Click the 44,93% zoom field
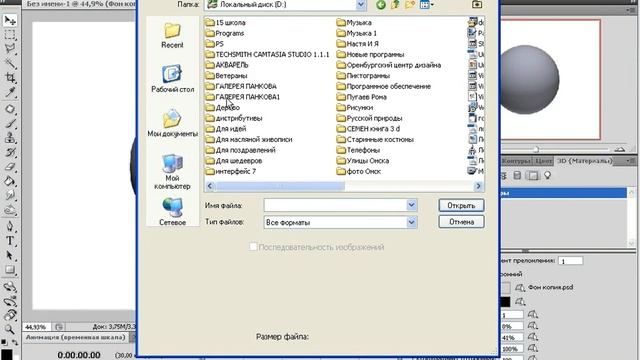The width and height of the screenshot is (640, 360). point(36,327)
